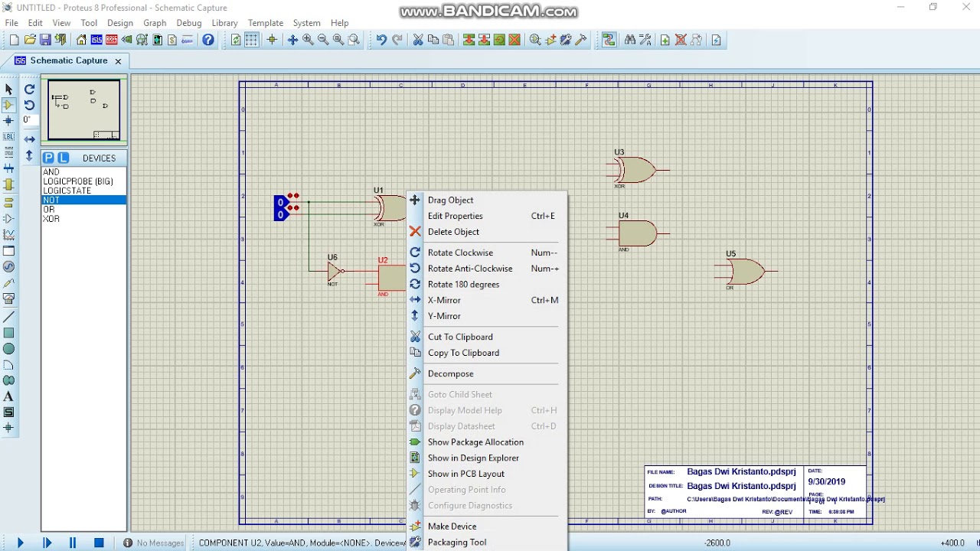Open the File menu
The height and width of the screenshot is (551, 980).
pos(11,23)
